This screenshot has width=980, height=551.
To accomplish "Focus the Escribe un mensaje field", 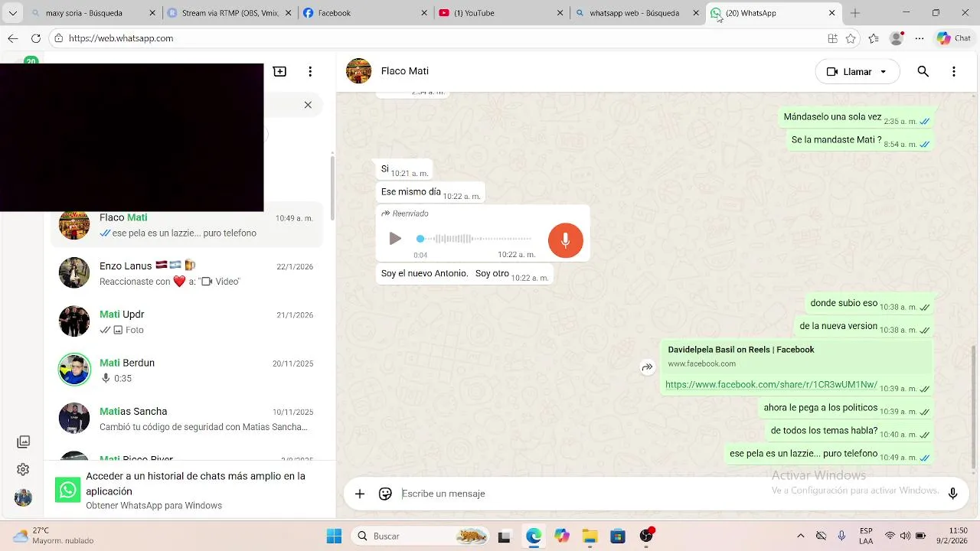I will pyautogui.click(x=666, y=494).
